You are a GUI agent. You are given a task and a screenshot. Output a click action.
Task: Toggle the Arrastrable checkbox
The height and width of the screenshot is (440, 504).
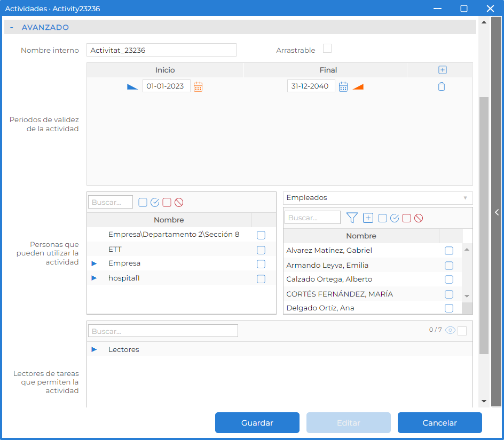[x=327, y=49]
